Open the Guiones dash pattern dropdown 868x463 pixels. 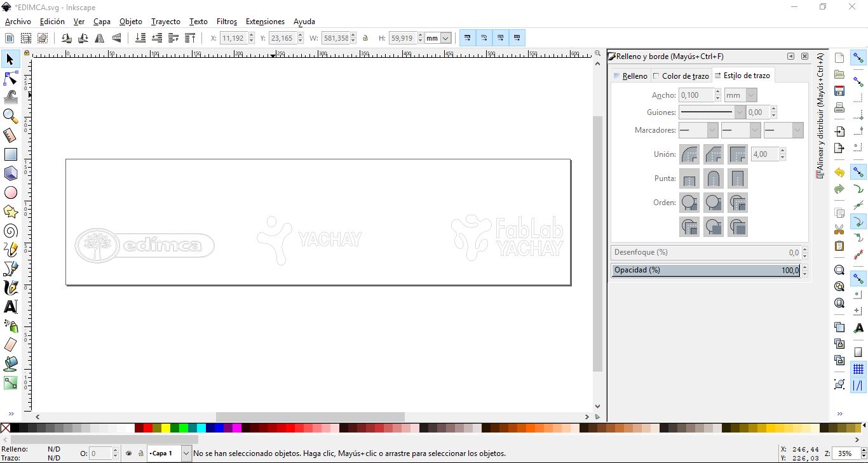pos(712,112)
